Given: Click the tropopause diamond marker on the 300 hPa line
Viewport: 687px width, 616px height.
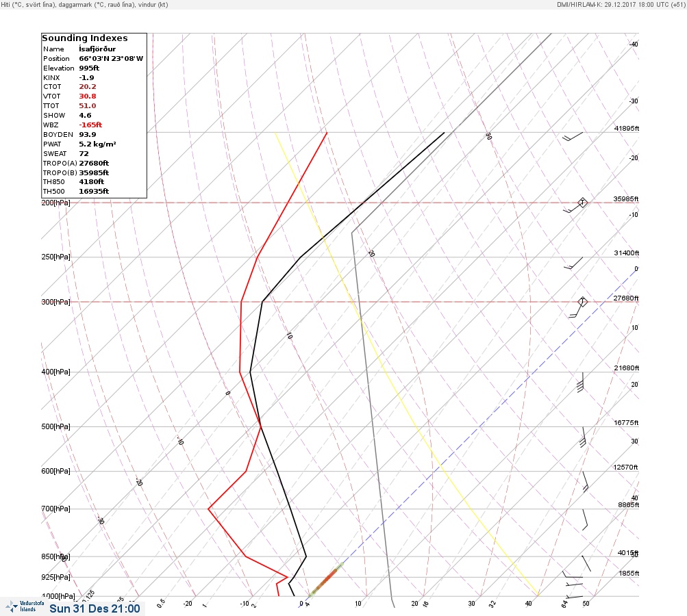Looking at the screenshot, I should click(x=582, y=302).
